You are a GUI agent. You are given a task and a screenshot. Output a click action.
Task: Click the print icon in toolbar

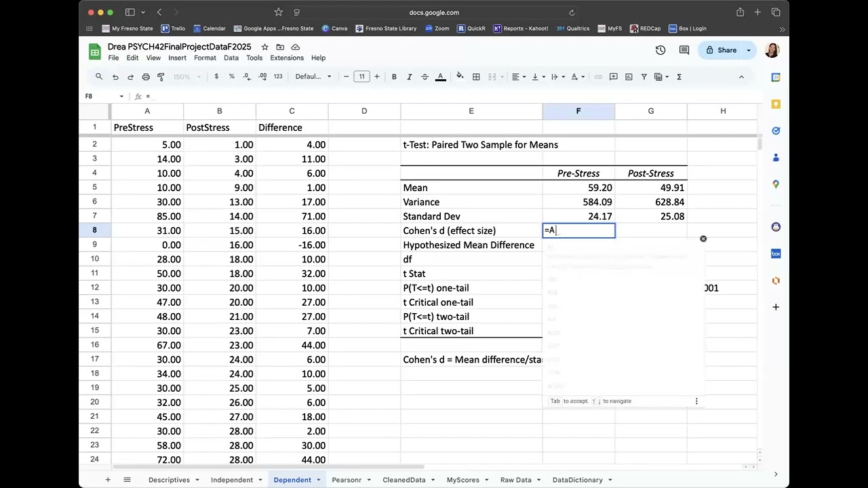(146, 77)
